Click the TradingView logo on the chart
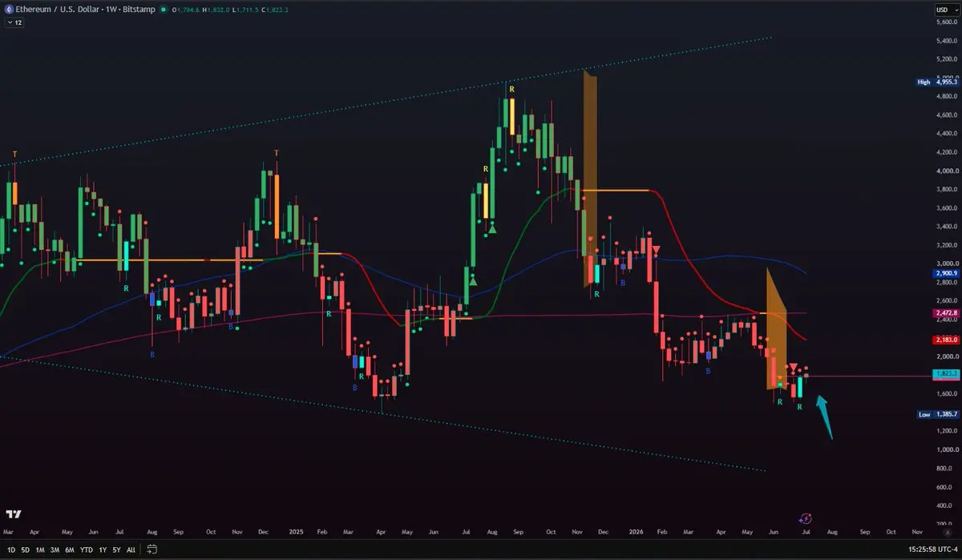Screen dimensions: 962x560 click(14, 514)
